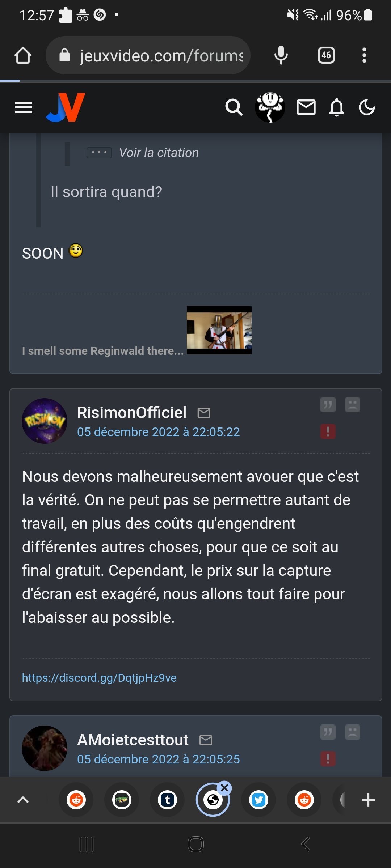Tap the Reginwald signature image
This screenshot has width=391, height=868.
click(x=219, y=330)
